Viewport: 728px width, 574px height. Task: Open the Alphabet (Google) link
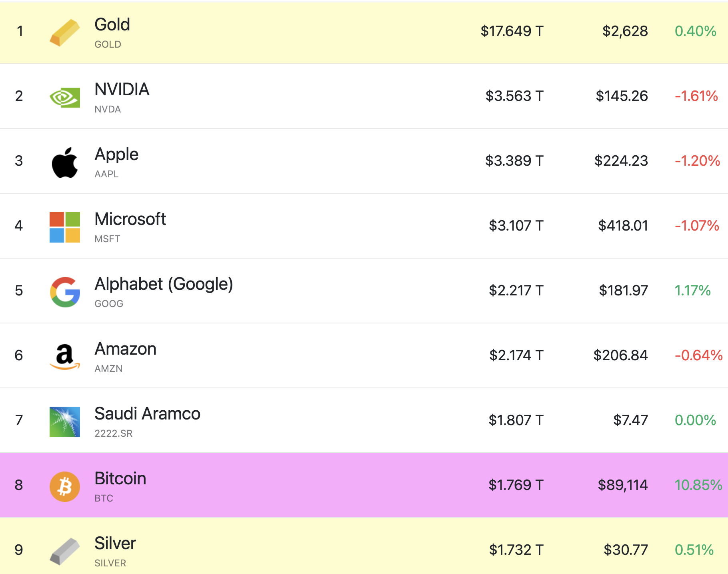164,284
